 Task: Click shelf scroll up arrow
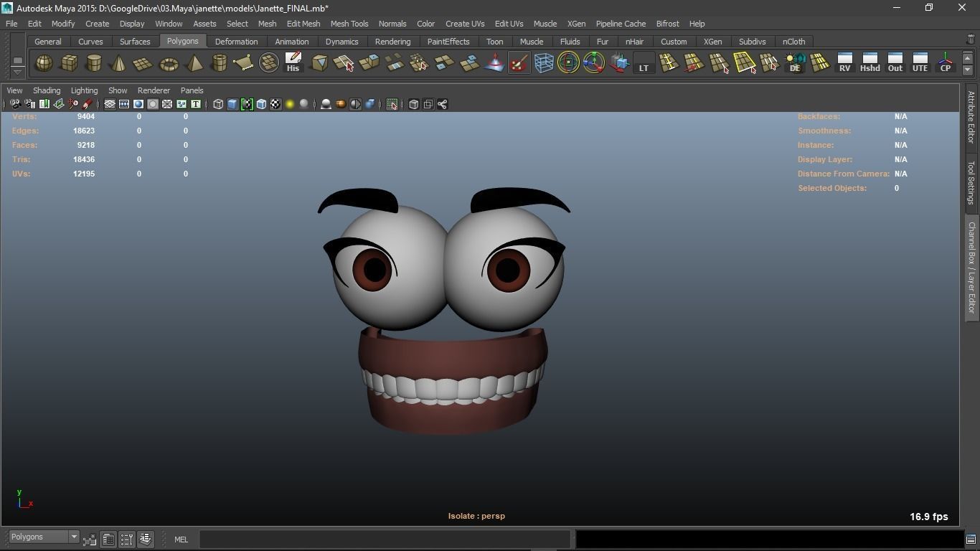point(967,57)
